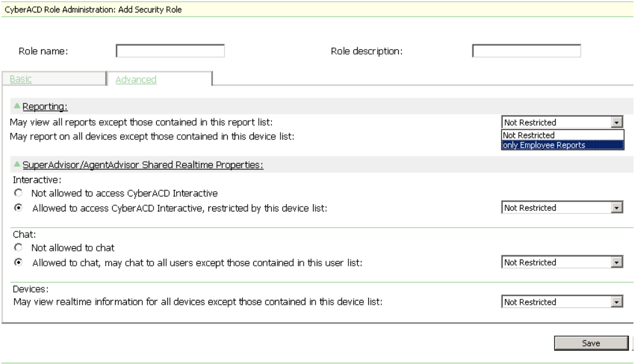This screenshot has width=634, height=364.
Task: Collapse the Reporting section triangle icon
Action: tap(17, 107)
